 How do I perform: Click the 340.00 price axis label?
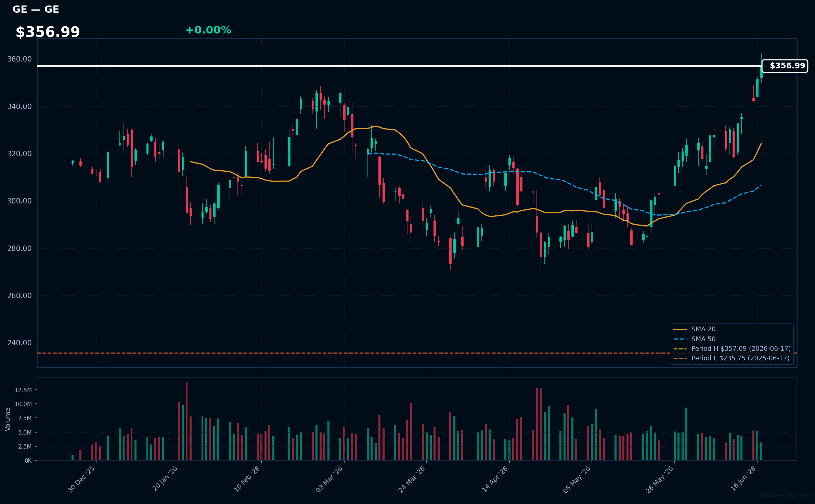(x=20, y=107)
